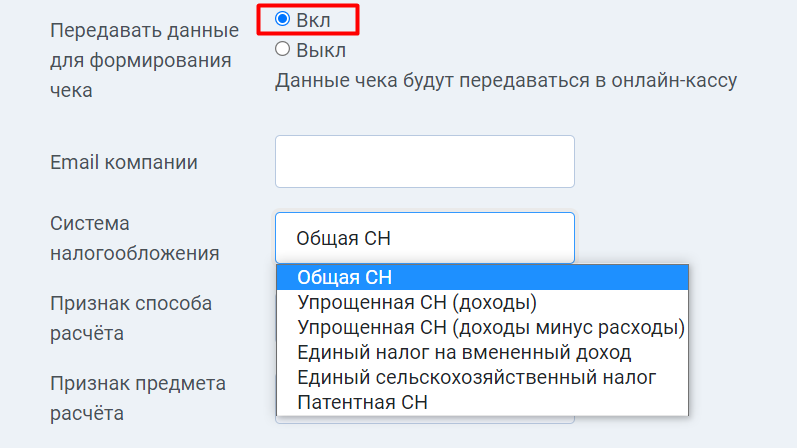This screenshot has width=797, height=448.
Task: Click the Признак способа расчёта label
Action: pyautogui.click(x=131, y=318)
